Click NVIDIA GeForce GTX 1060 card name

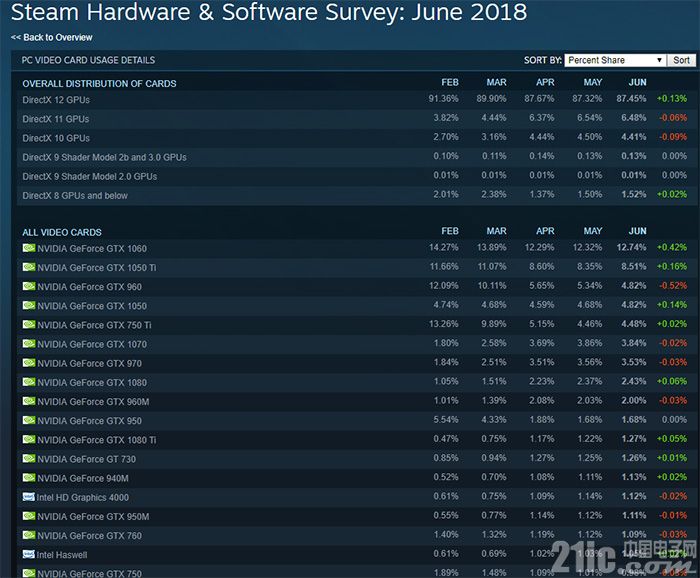(92, 249)
